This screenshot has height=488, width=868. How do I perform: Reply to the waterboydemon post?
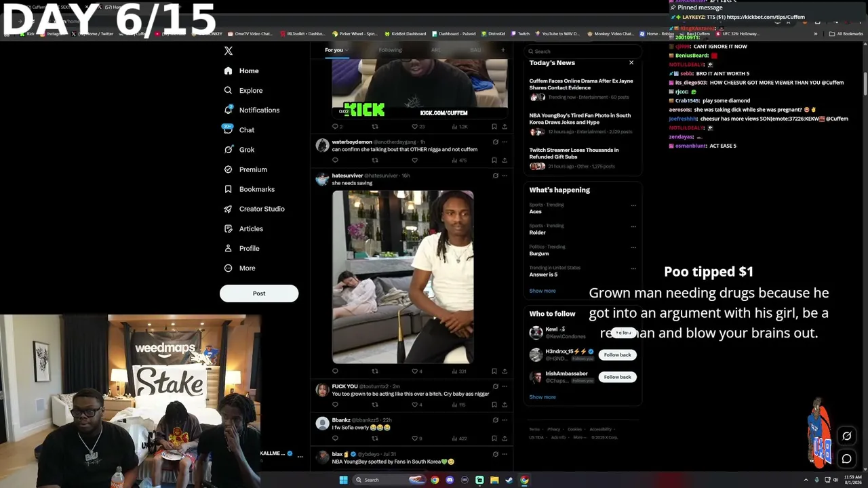click(335, 161)
